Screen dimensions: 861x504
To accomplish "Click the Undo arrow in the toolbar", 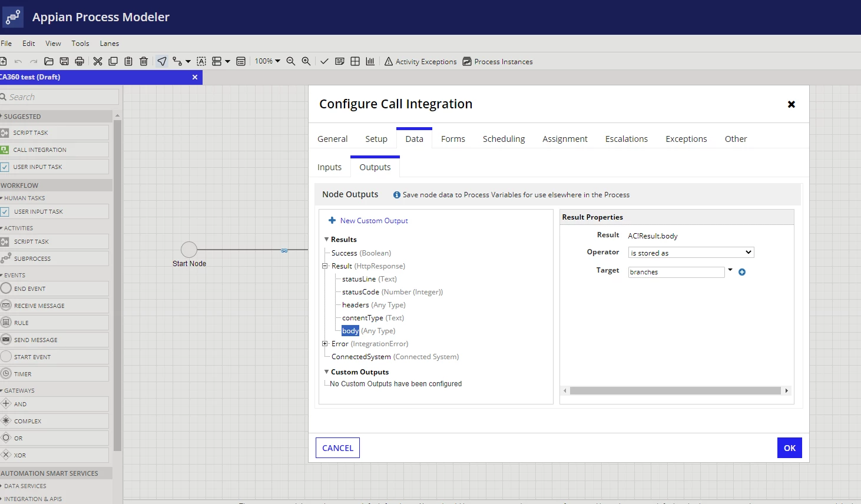I will coord(18,61).
